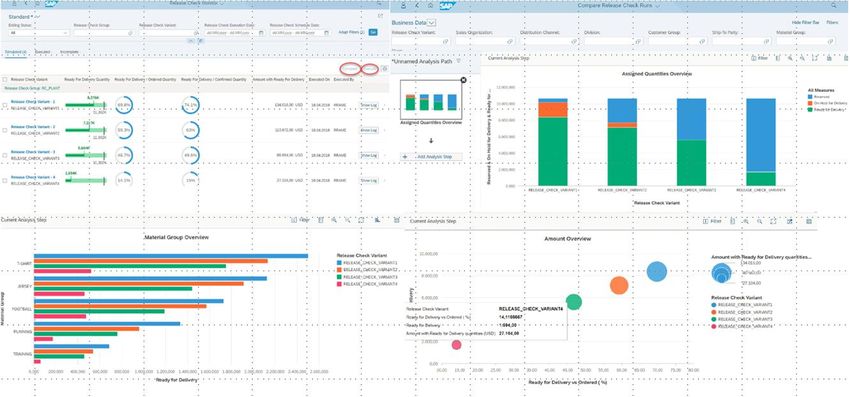Toggle fullscreen for Material Group Overview chart
850x397 pixels.
[361, 220]
